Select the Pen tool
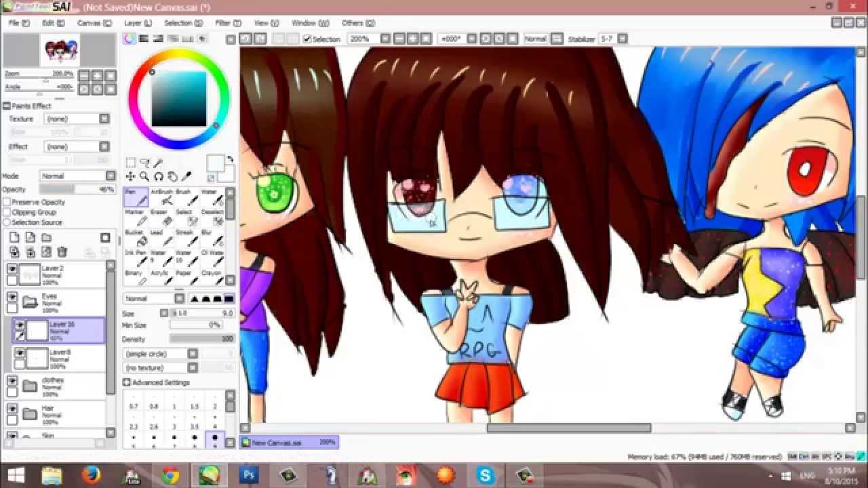The image size is (868, 488). point(136,197)
